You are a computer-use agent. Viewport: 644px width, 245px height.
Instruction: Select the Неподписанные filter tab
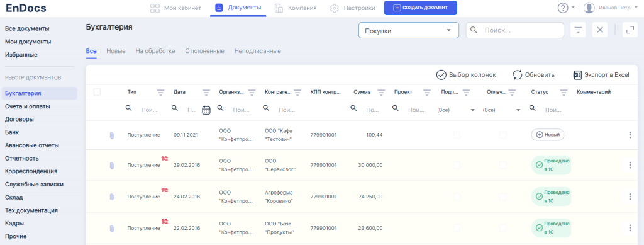(x=257, y=51)
